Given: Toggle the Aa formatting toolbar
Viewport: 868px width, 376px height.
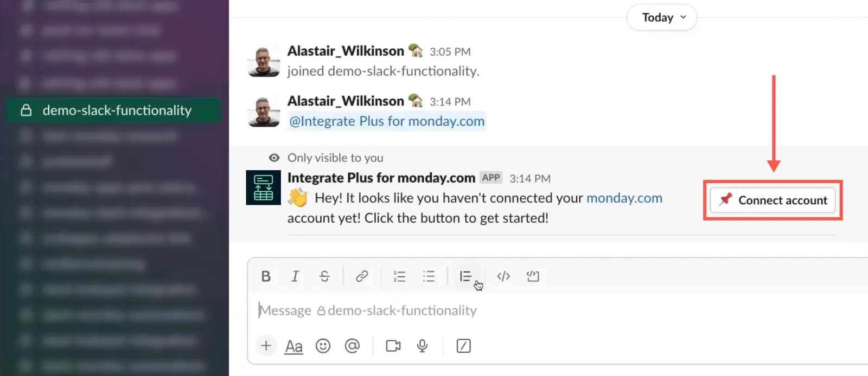Looking at the screenshot, I should click(x=294, y=346).
